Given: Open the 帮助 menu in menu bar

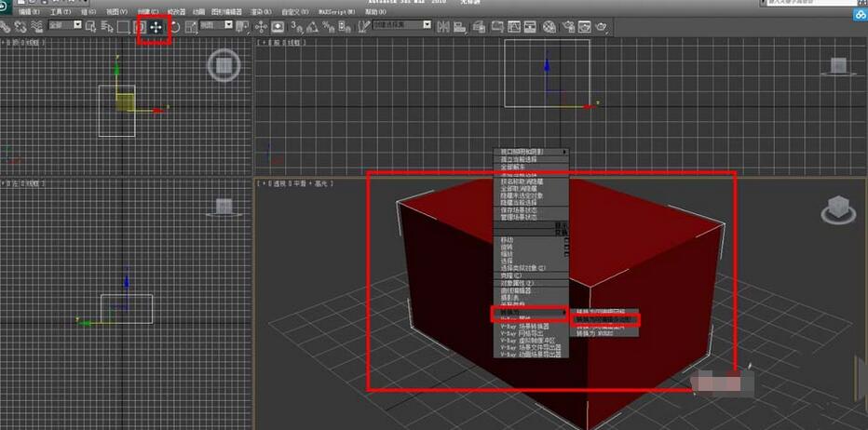Looking at the screenshot, I should (x=374, y=11).
